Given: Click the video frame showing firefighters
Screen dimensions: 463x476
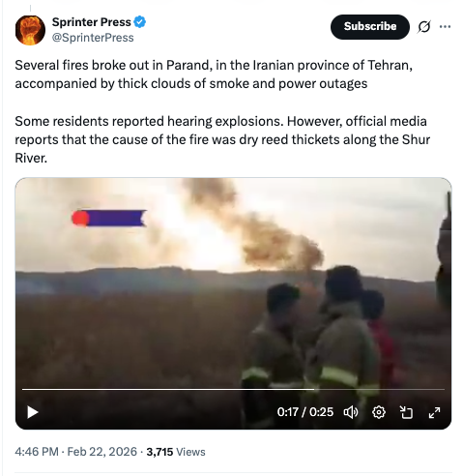Looking at the screenshot, I should [x=233, y=303].
